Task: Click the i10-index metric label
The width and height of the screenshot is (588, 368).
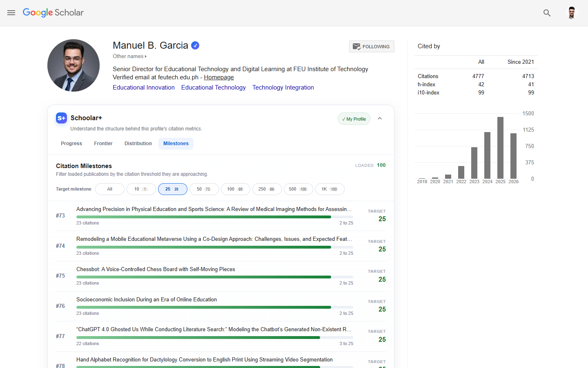Action: (x=428, y=93)
